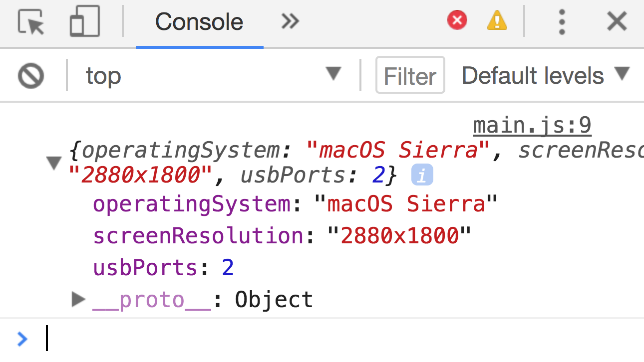Click the Filter input box

pos(410,75)
